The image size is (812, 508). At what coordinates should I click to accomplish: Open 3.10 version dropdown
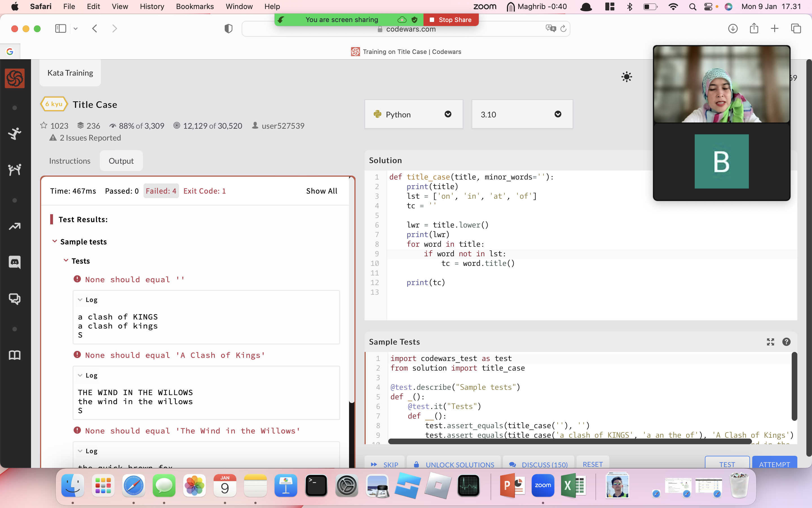click(522, 114)
